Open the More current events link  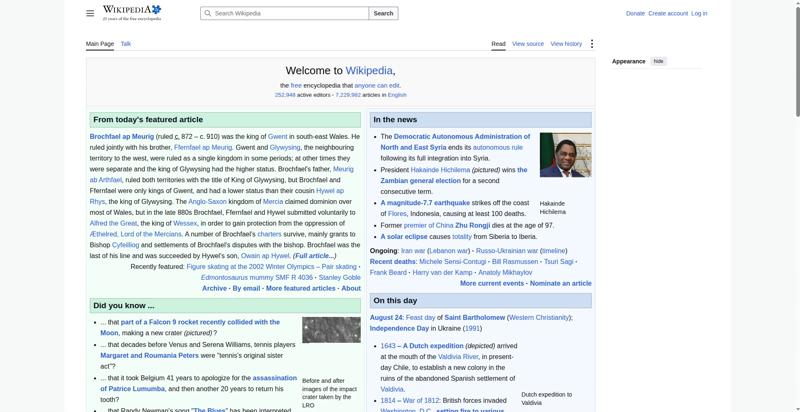click(492, 284)
